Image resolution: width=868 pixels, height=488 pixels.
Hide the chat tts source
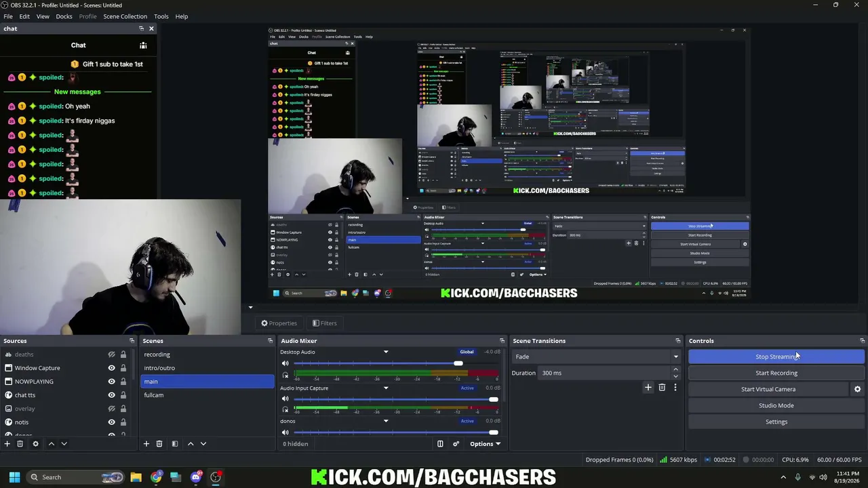pos(111,395)
